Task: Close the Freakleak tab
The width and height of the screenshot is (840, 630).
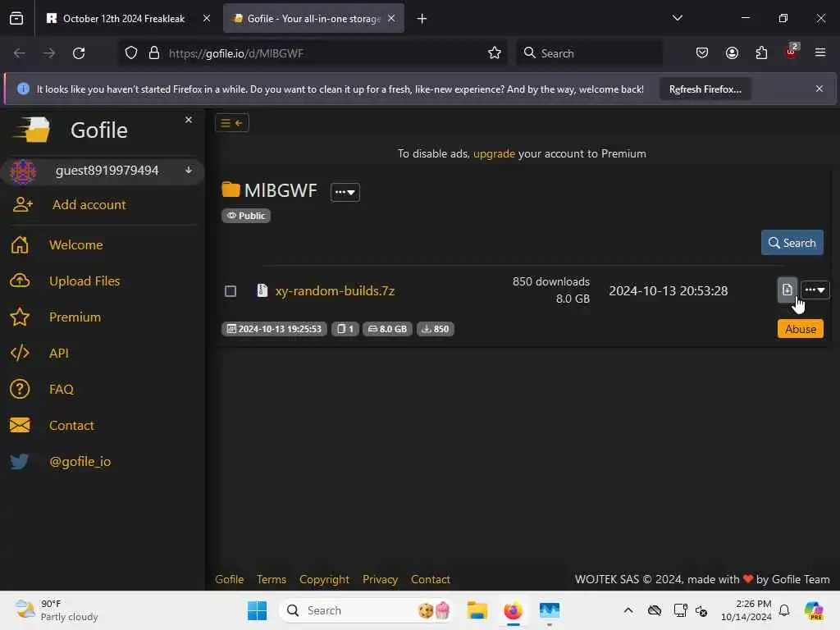Action: coord(207,18)
